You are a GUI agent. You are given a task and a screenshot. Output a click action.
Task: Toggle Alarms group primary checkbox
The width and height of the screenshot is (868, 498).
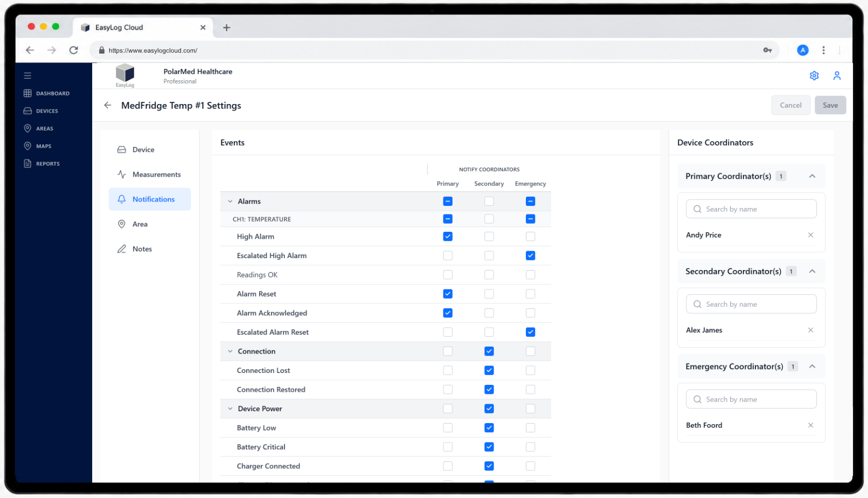[448, 201]
